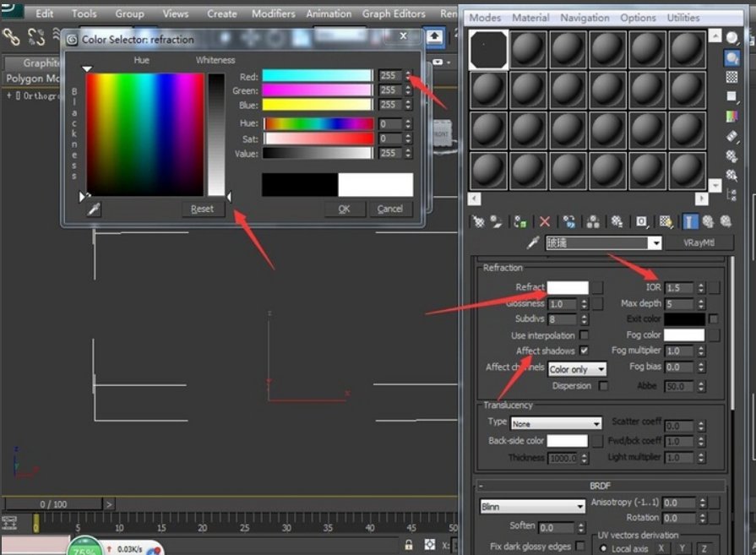Click Video Color Check icon
Image resolution: width=756 pixels, height=555 pixels.
pos(732,117)
